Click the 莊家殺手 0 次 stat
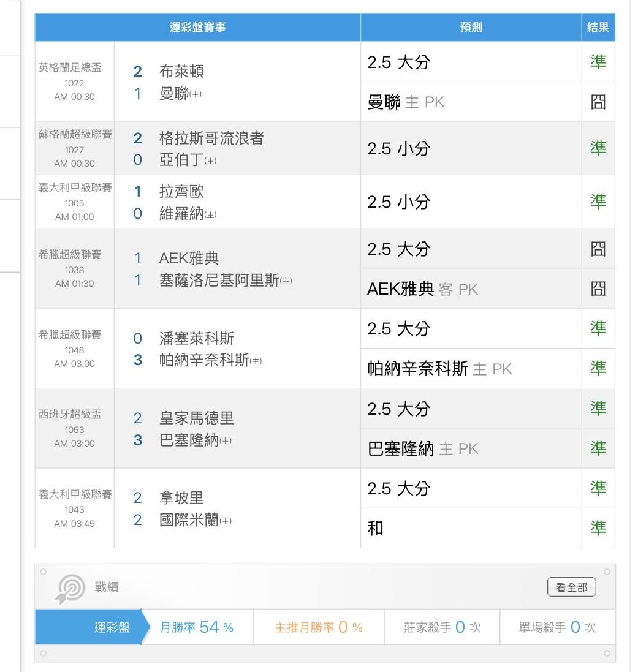 tap(442, 627)
